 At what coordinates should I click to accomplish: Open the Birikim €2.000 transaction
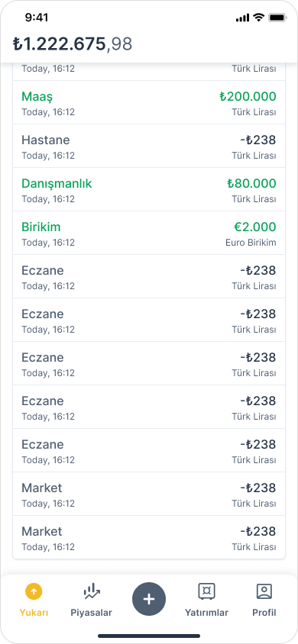149,233
